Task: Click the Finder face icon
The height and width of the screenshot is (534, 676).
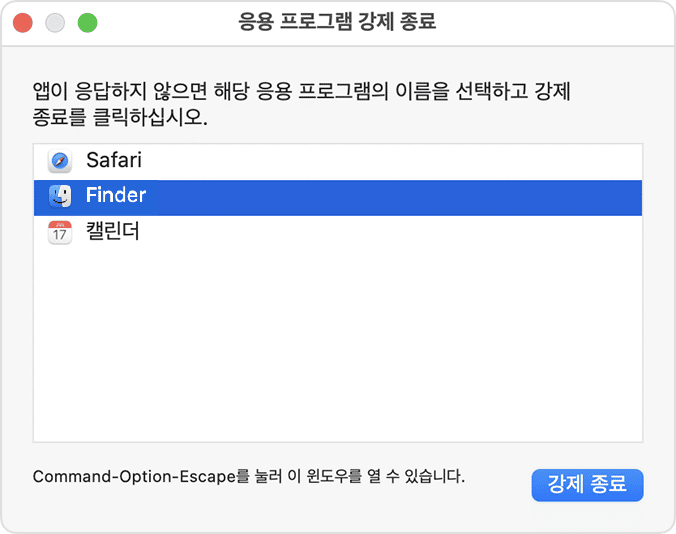Action: (x=60, y=196)
